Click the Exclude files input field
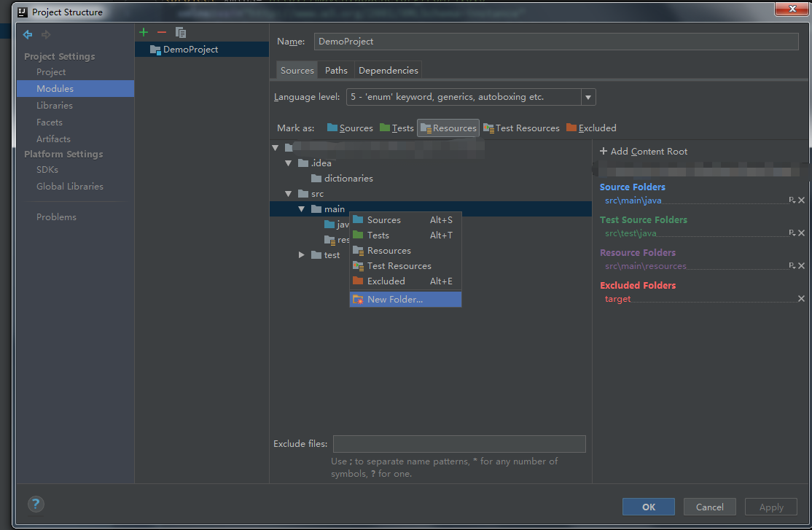Image resolution: width=812 pixels, height=530 pixels. point(459,443)
